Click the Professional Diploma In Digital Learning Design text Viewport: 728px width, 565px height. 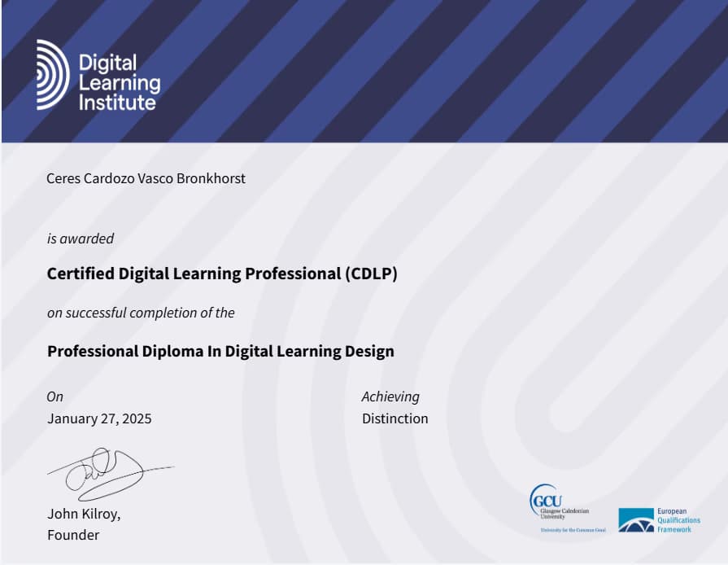coord(220,352)
